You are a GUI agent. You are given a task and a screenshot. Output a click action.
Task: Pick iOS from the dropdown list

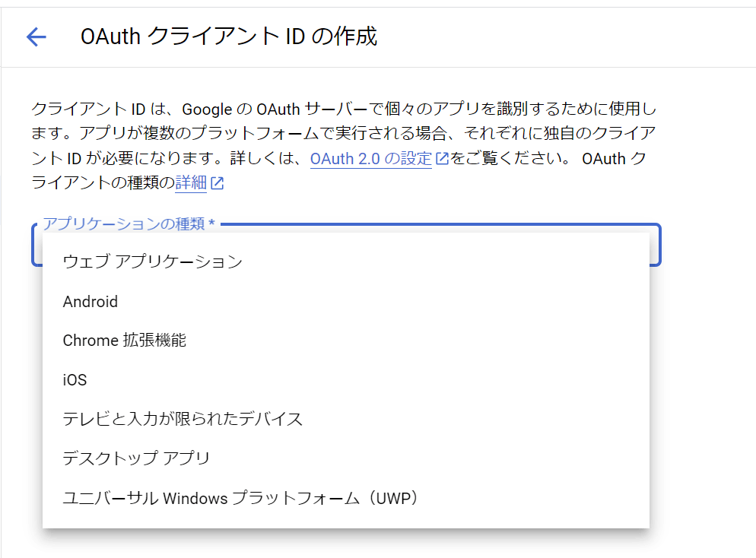[x=346, y=379]
